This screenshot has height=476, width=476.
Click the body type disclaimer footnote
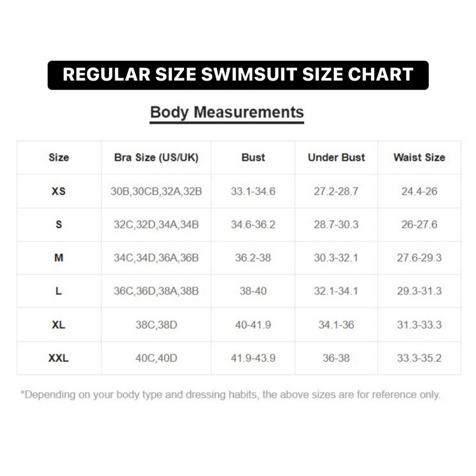[230, 395]
